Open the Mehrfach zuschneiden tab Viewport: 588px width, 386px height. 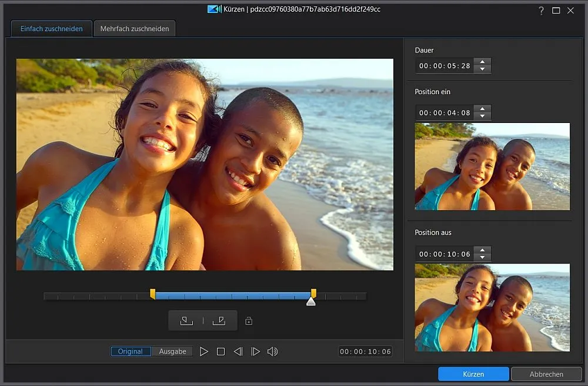pyautogui.click(x=135, y=28)
